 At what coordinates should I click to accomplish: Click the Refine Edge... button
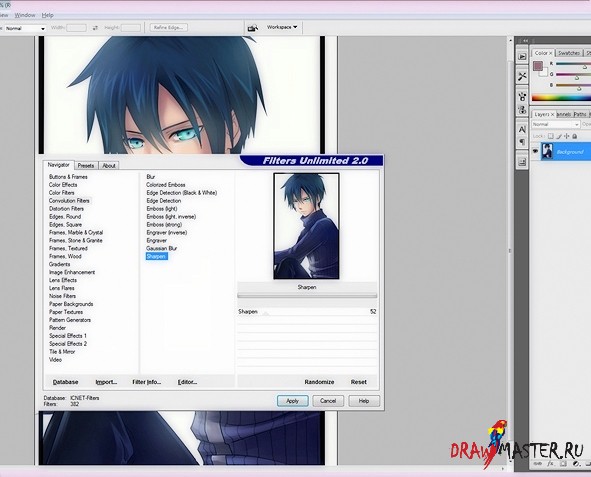tap(168, 28)
